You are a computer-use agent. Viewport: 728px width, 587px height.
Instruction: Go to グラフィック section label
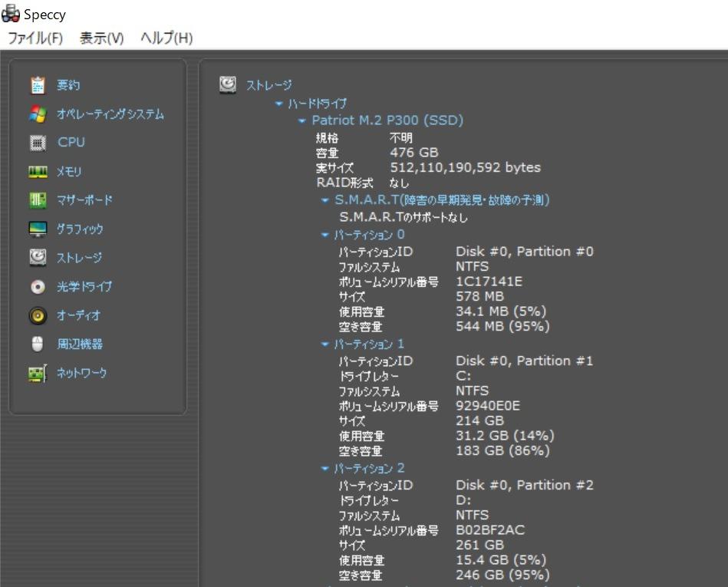point(80,229)
